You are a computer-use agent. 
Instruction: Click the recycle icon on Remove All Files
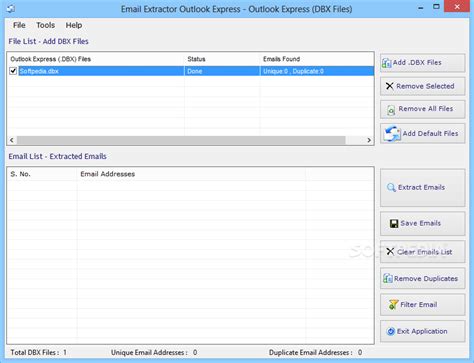tap(391, 110)
